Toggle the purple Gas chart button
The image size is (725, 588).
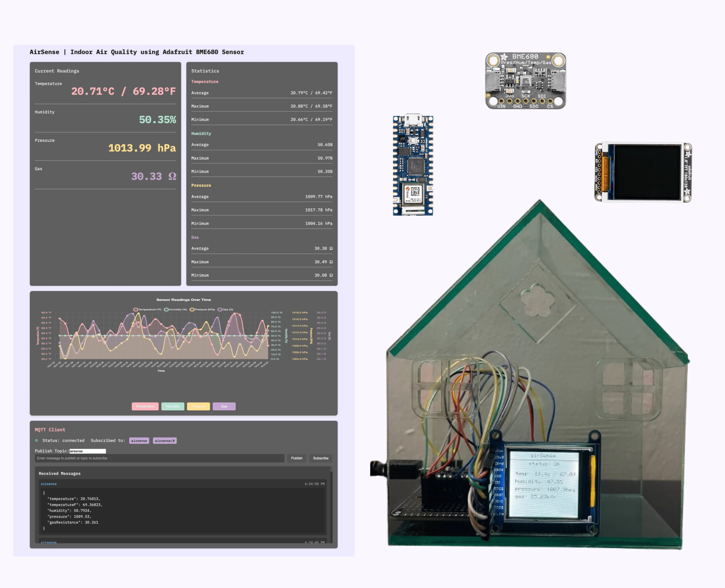[224, 406]
